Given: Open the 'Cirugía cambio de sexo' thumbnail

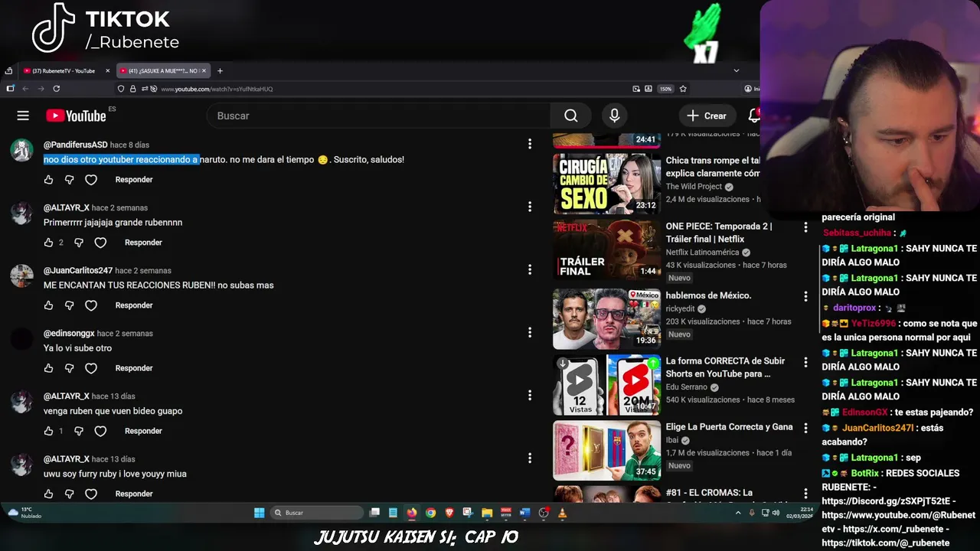Looking at the screenshot, I should click(x=606, y=183).
